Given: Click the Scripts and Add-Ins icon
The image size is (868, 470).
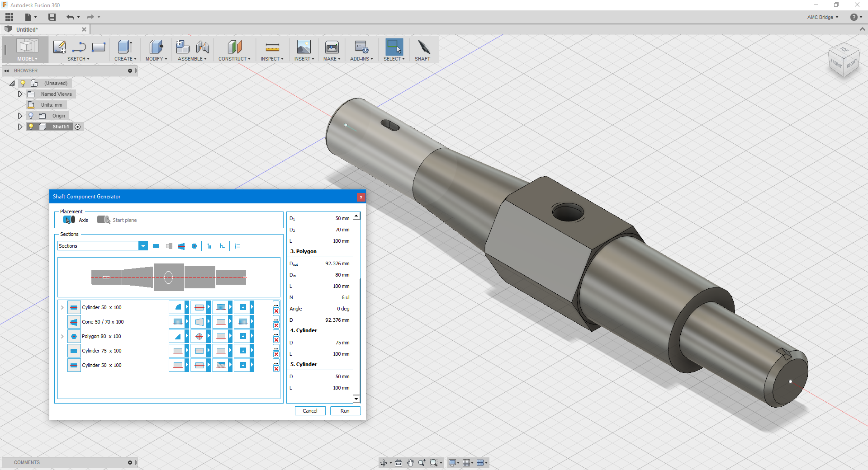Looking at the screenshot, I should 361,47.
